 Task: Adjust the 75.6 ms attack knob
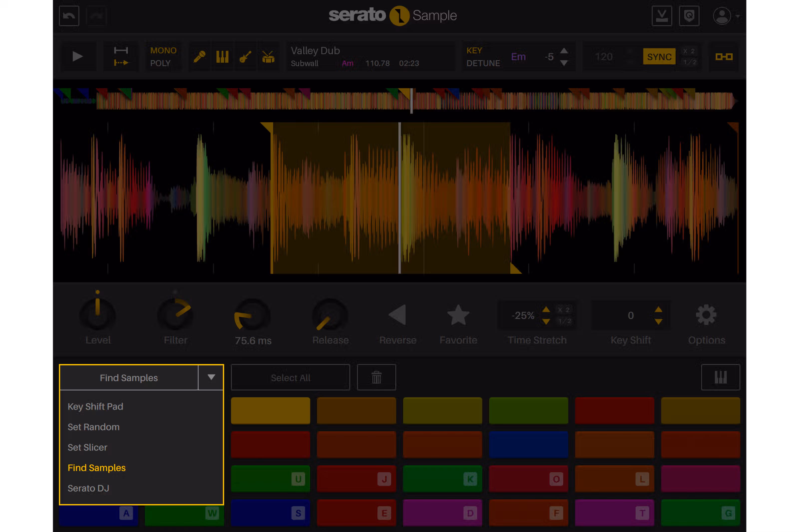252,314
